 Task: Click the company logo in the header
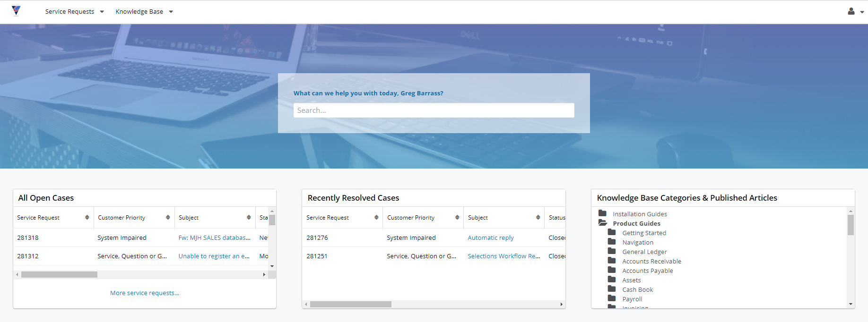click(x=16, y=10)
